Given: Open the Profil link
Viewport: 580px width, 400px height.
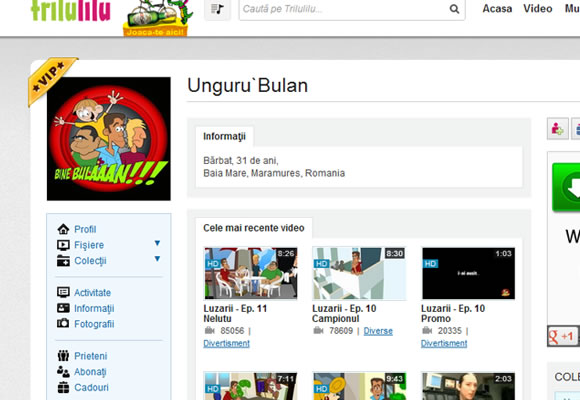Looking at the screenshot, I should (85, 229).
